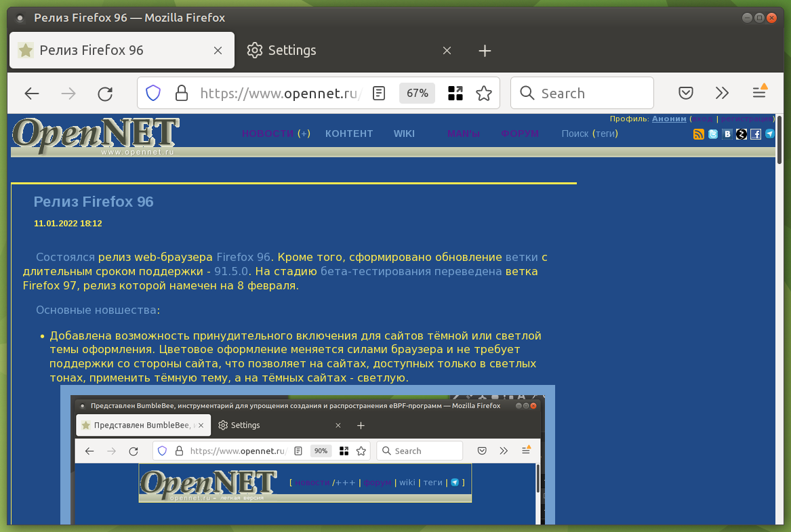Open the VK social icon
The image size is (791, 532).
727,134
